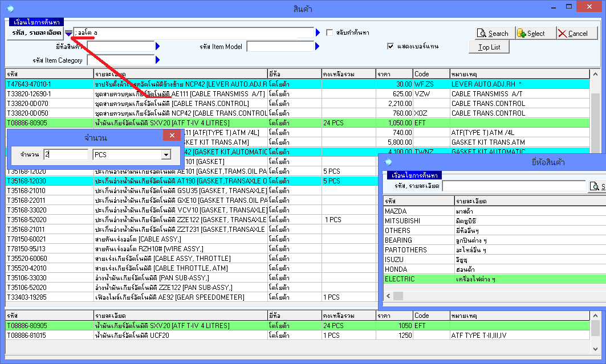Close the จำนวน quantity dialog

[172, 136]
